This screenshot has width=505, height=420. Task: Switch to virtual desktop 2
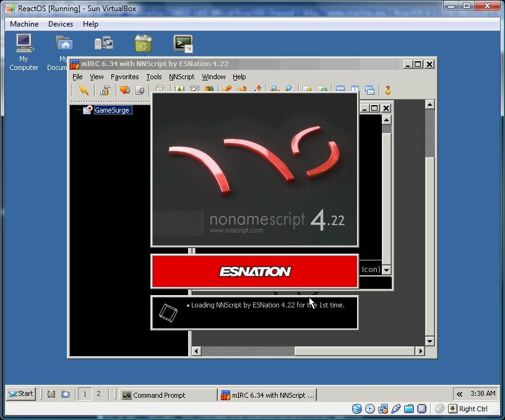pyautogui.click(x=98, y=394)
